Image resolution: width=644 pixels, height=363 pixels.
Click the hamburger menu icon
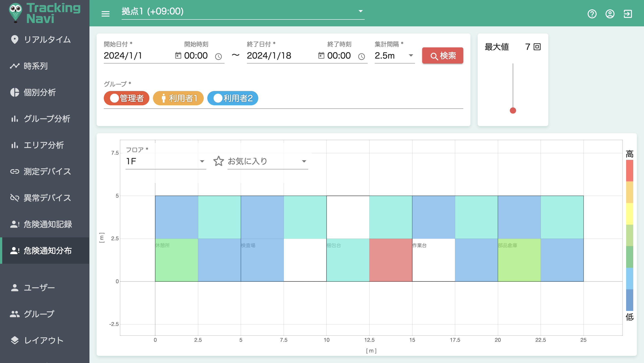(x=105, y=14)
